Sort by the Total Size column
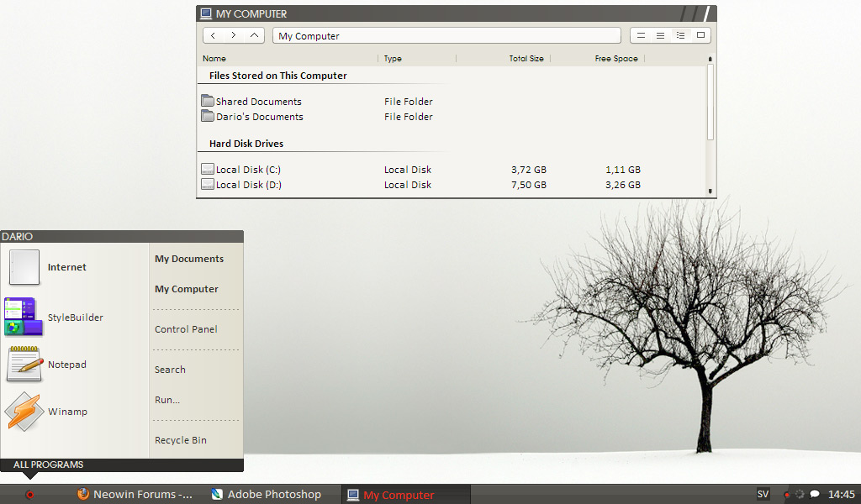 pyautogui.click(x=526, y=59)
